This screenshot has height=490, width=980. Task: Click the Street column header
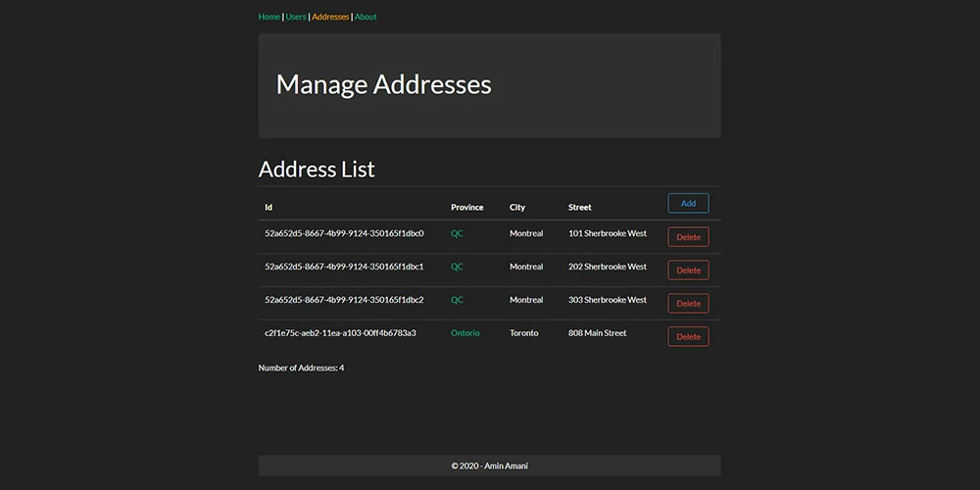tap(579, 208)
